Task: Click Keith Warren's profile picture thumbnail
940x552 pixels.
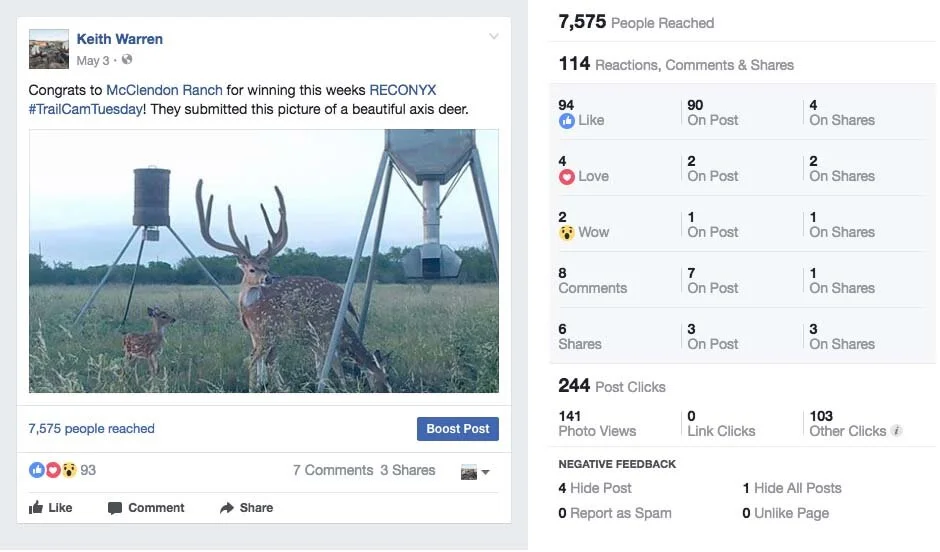Action: tap(49, 49)
